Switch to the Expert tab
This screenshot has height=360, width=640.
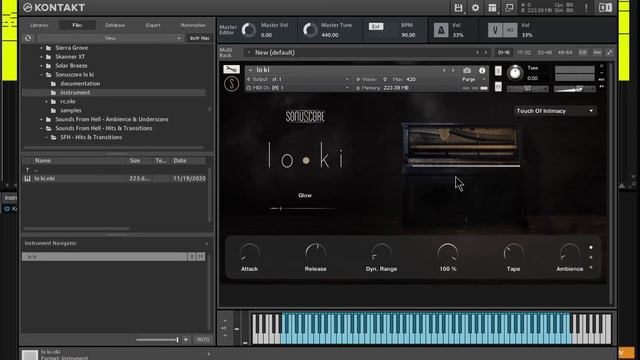(153, 25)
